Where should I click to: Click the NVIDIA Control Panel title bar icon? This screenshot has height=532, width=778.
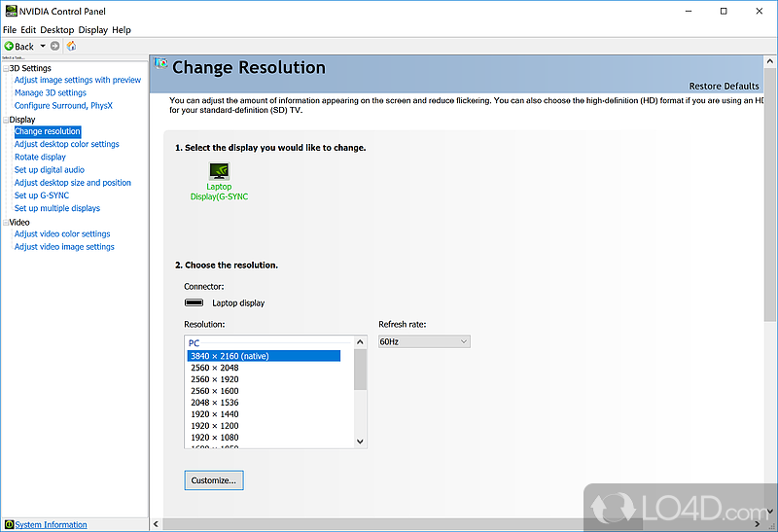[10, 12]
